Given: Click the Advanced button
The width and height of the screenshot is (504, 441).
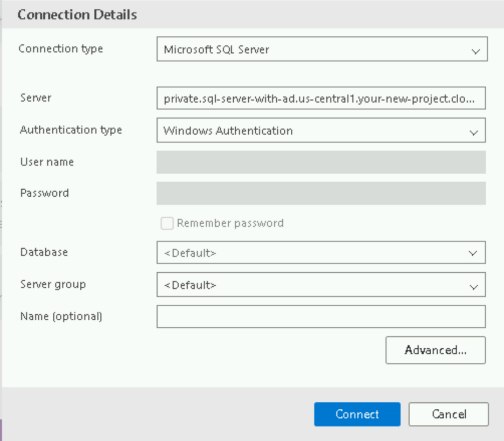Looking at the screenshot, I should pyautogui.click(x=435, y=350).
